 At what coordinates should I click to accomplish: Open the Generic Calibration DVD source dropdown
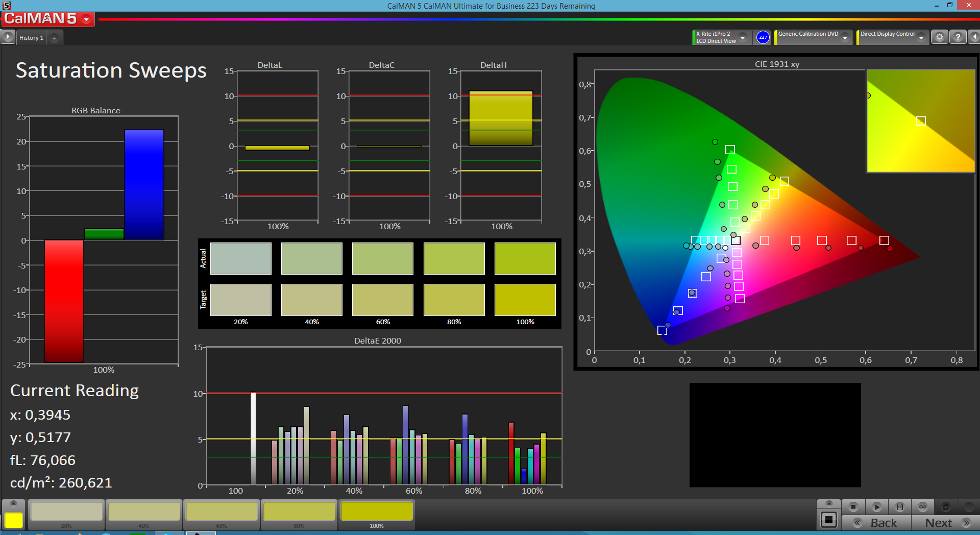pos(845,37)
